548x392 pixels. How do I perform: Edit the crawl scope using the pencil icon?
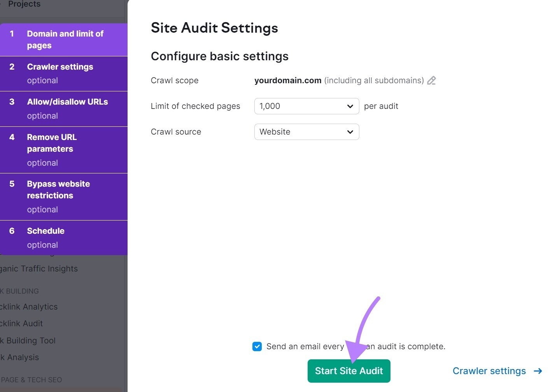pyautogui.click(x=431, y=80)
